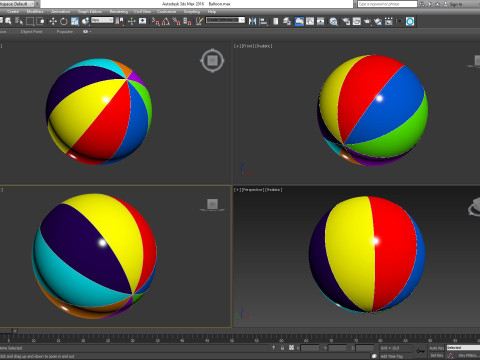Click Render in Cloud icon
The width and height of the screenshot is (480, 360).
pyautogui.click(x=378, y=21)
